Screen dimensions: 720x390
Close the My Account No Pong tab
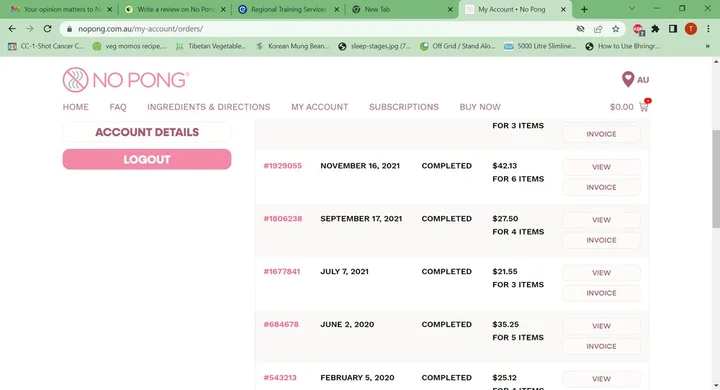pos(563,9)
